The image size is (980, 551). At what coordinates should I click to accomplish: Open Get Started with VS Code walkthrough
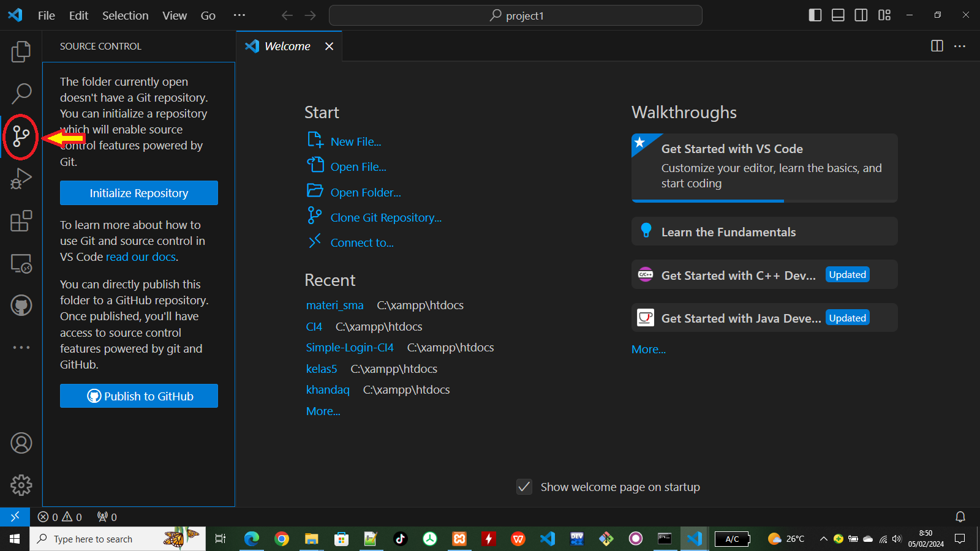point(764,168)
